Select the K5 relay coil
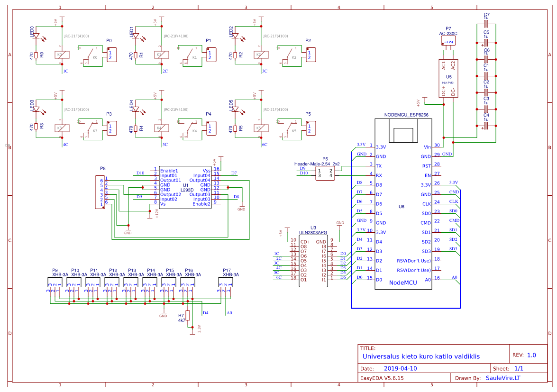The image size is (557, 392). point(261,128)
